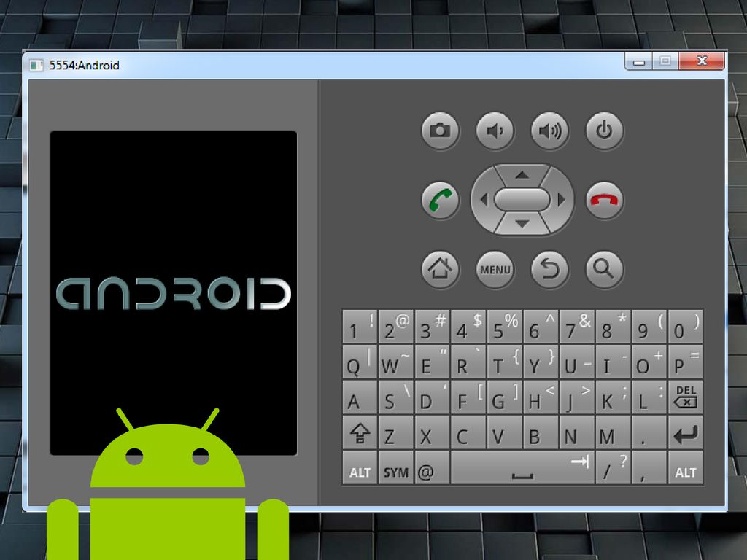Tap the G key
747x560 pixels.
pos(505,397)
